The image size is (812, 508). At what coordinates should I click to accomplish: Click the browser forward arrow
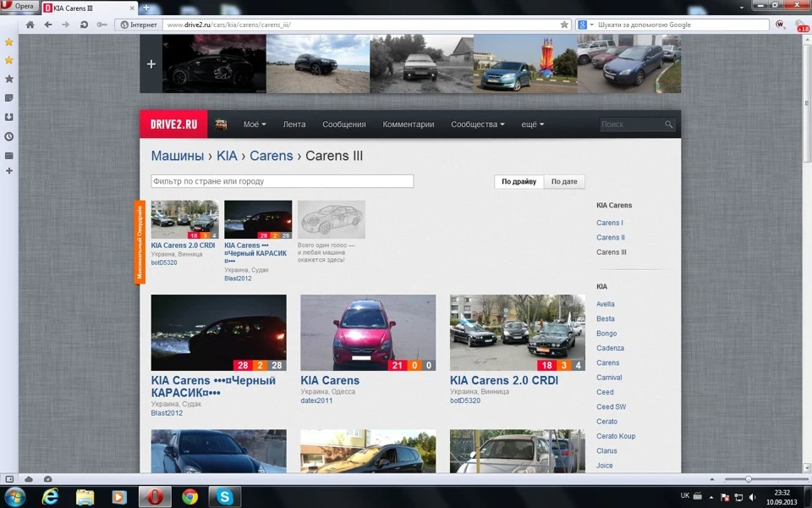click(x=66, y=25)
